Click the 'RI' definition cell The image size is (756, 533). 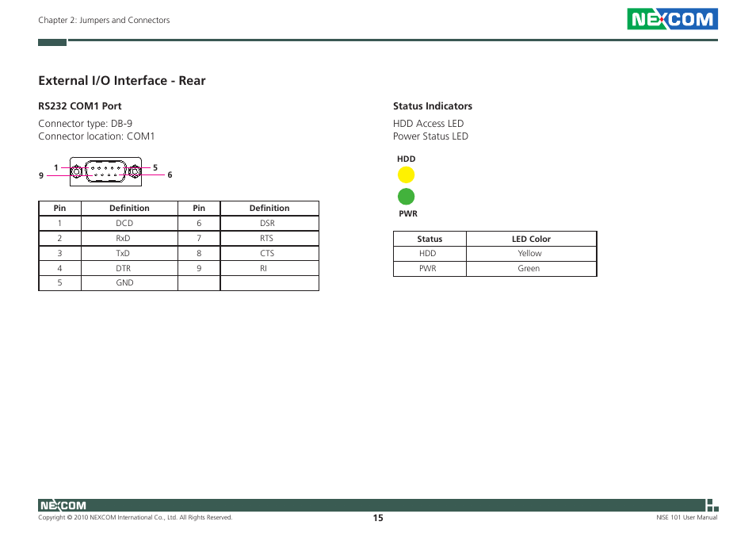(x=269, y=268)
